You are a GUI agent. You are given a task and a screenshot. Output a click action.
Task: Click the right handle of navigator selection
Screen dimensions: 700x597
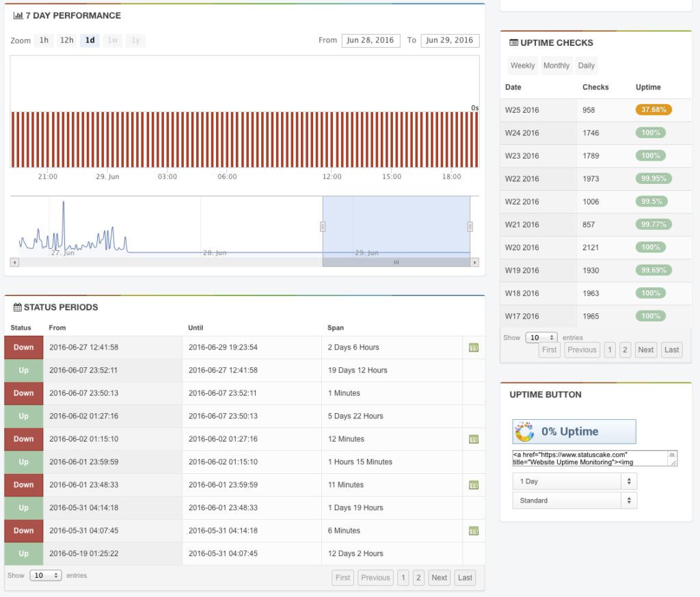tap(470, 227)
